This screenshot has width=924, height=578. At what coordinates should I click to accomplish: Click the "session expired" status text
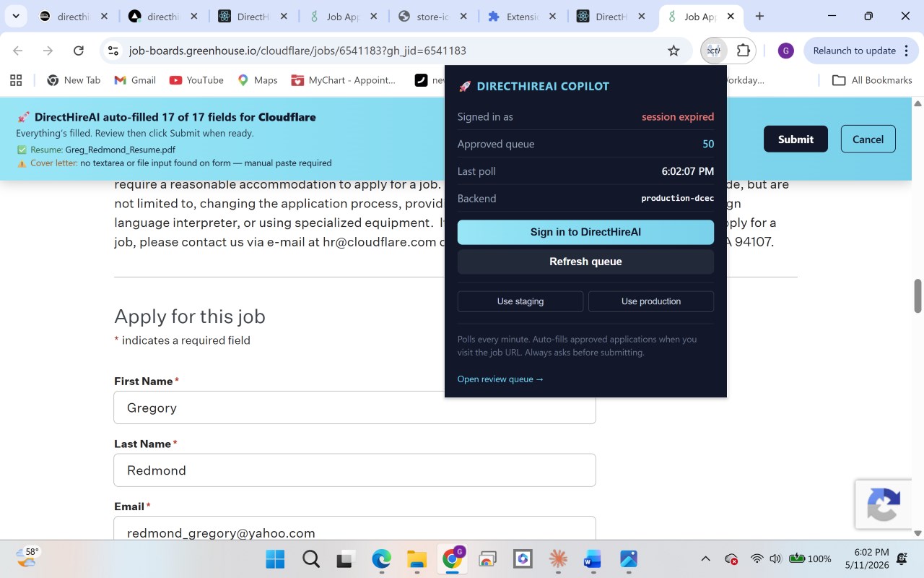tap(678, 116)
